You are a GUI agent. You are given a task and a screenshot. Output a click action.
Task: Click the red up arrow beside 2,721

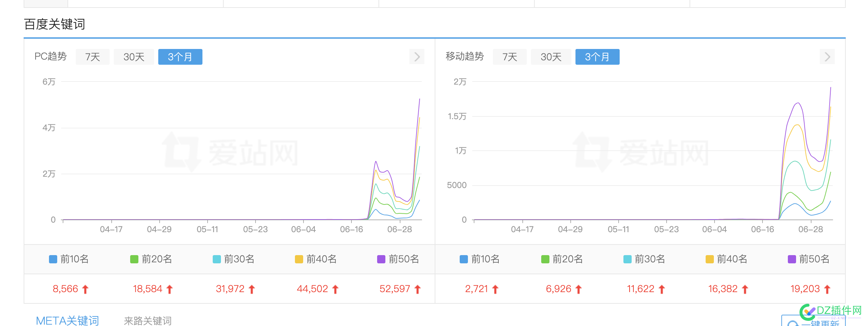(495, 289)
